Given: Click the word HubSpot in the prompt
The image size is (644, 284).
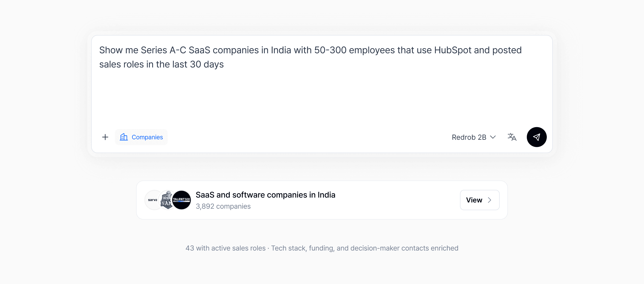Looking at the screenshot, I should pos(452,50).
